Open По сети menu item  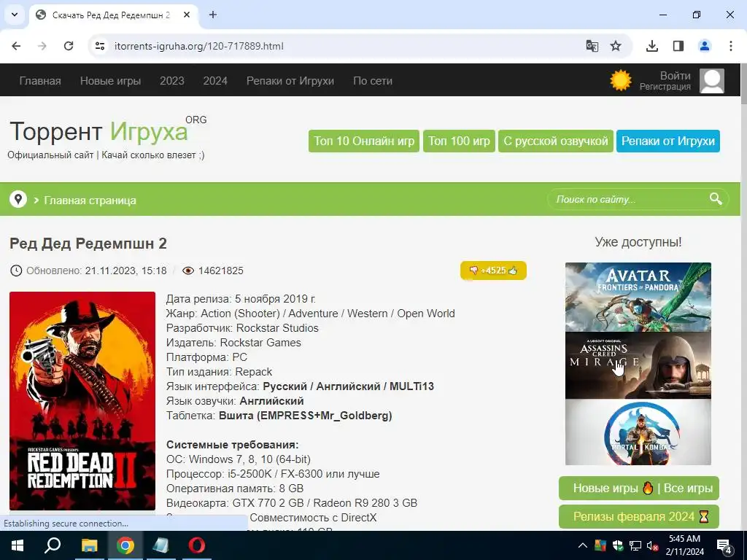coord(373,81)
